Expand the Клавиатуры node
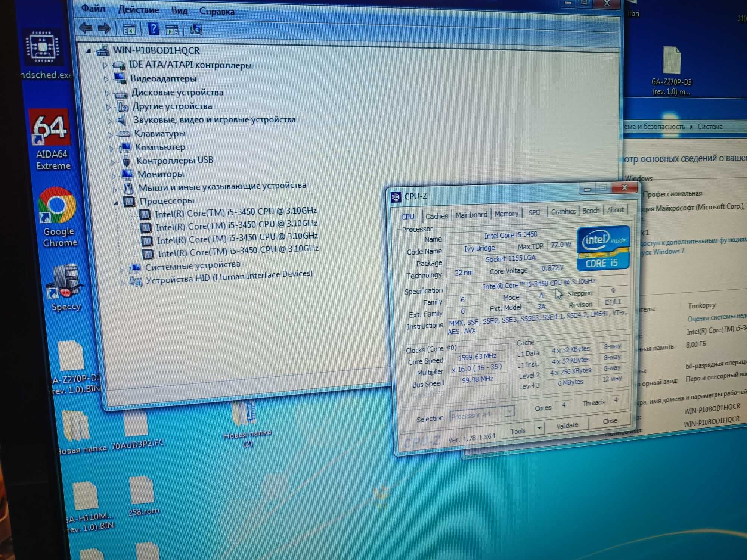 click(110, 135)
